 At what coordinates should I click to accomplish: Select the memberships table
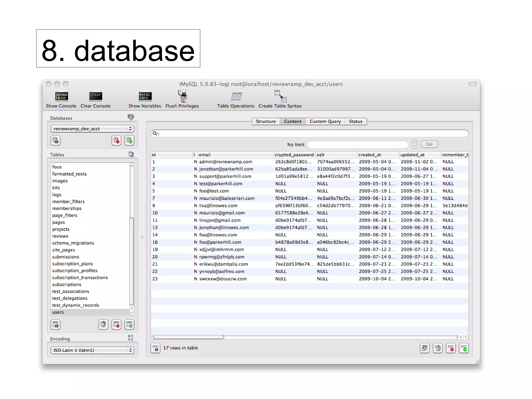90,208
